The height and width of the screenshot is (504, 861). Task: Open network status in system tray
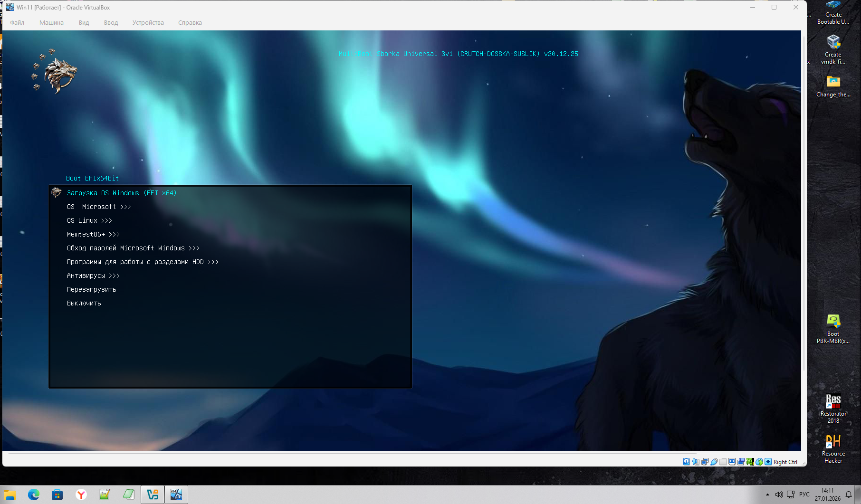click(x=791, y=494)
